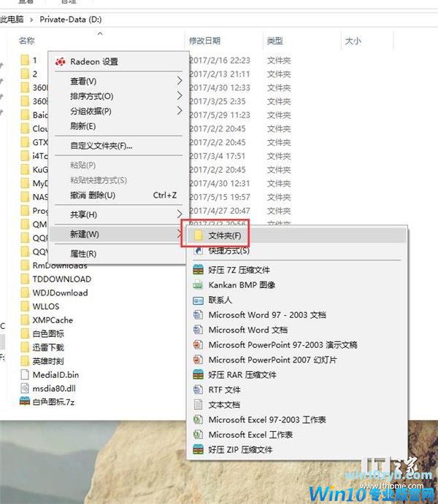Pick the Kankan BMP 图像 icon
The image size is (438, 504).
click(197, 285)
